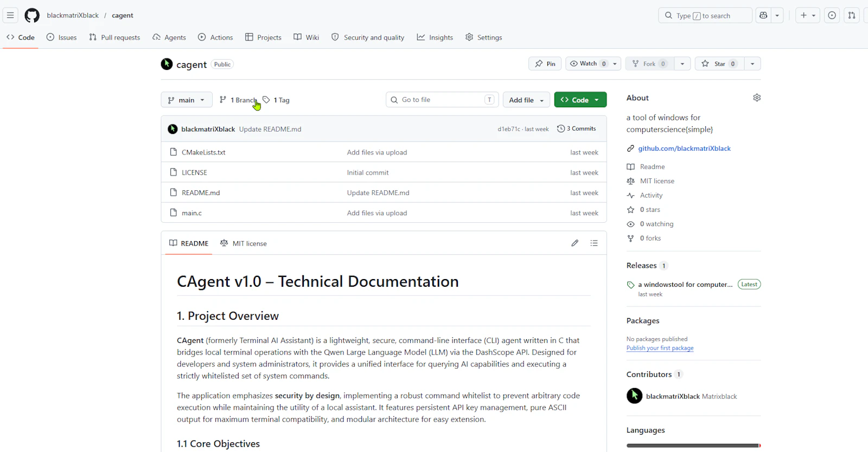
Task: Open the Initial commit message link
Action: 368,172
